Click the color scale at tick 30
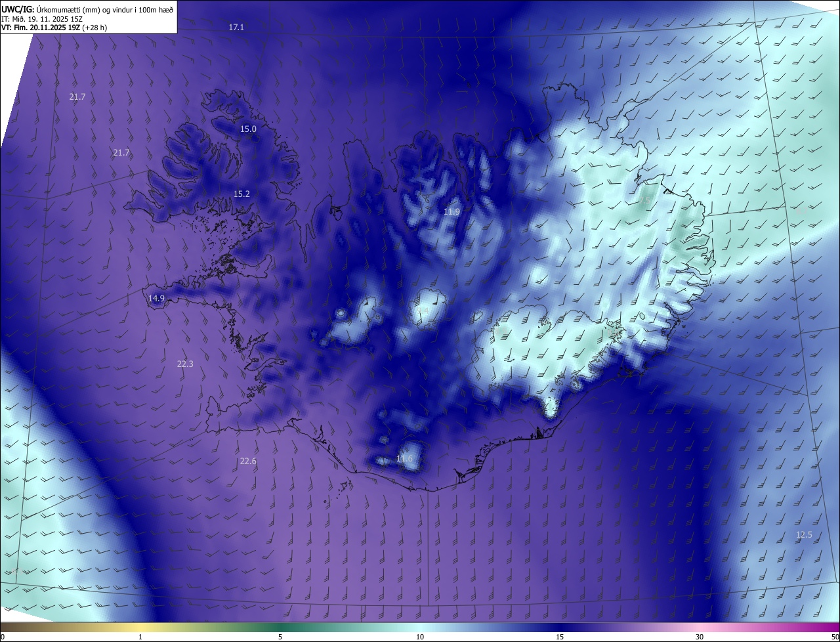Screen dimensions: 840x642 click(x=700, y=637)
